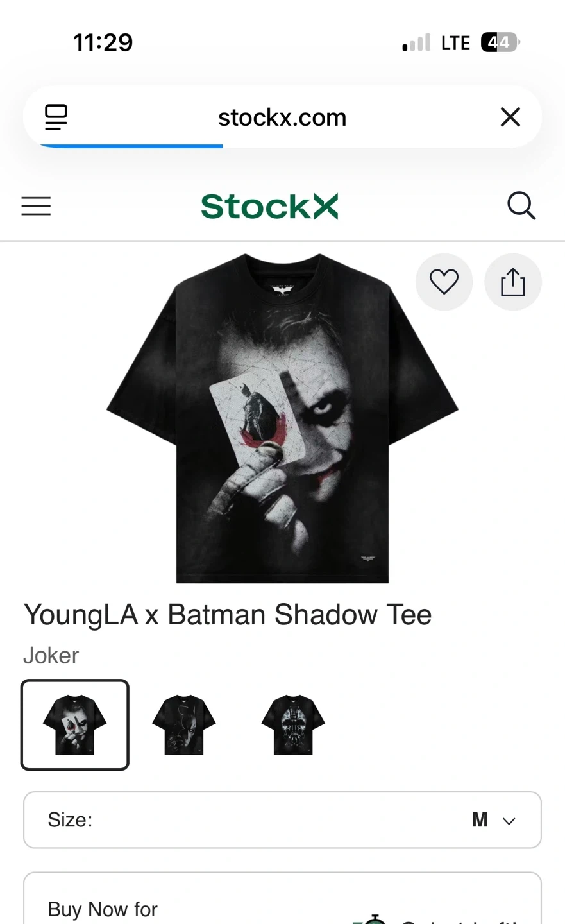Switch to the second Batman tee variant
Screen dimensions: 565x924
(184, 724)
